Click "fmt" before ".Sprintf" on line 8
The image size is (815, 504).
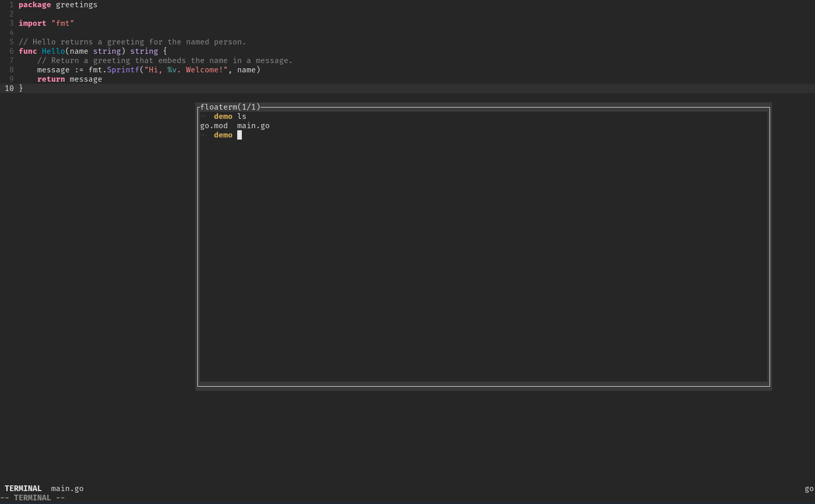click(x=95, y=70)
